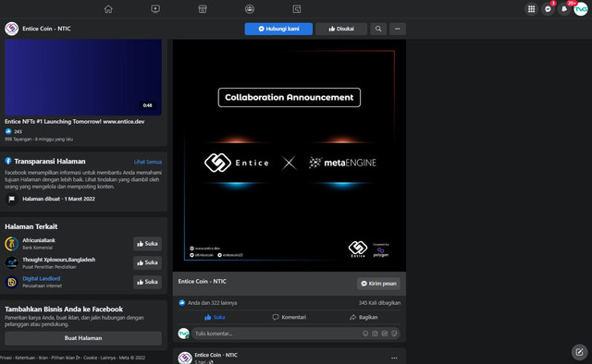Click the 345 Kali dibagikan share count
Viewport: 592px width, 364px height.
click(x=379, y=303)
